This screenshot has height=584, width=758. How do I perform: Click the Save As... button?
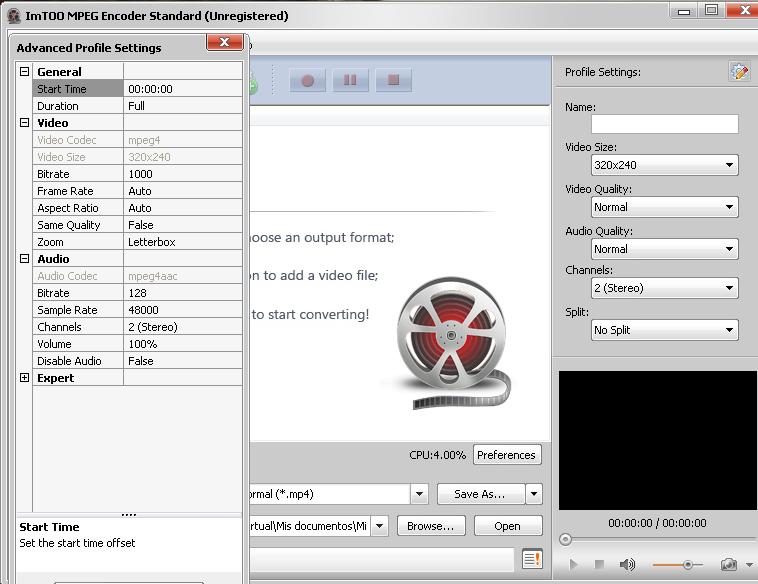[481, 494]
